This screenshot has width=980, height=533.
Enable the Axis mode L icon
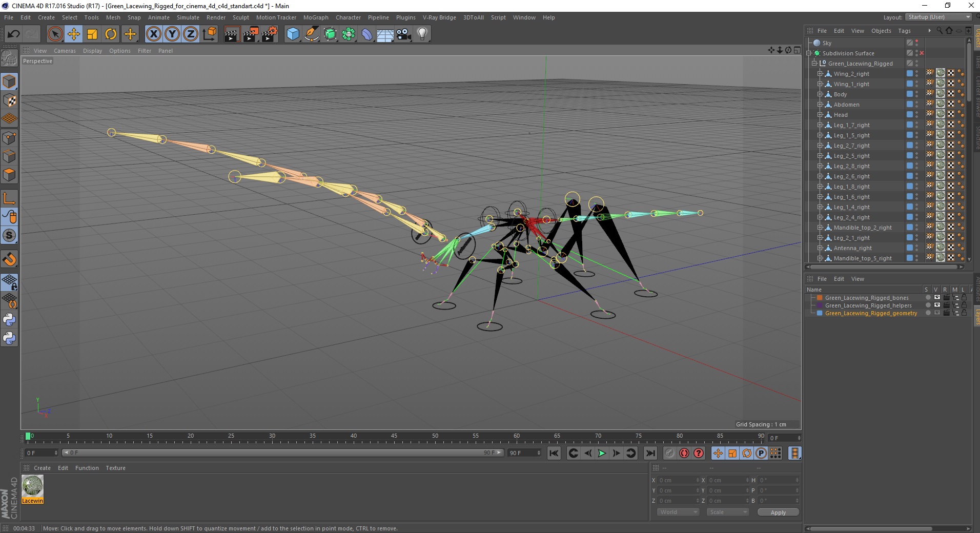9,198
